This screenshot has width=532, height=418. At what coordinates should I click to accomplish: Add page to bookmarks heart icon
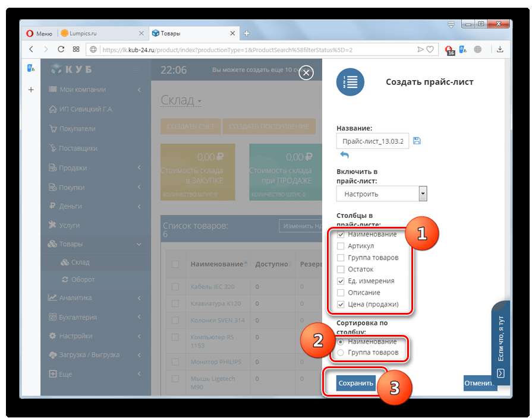pyautogui.click(x=430, y=49)
